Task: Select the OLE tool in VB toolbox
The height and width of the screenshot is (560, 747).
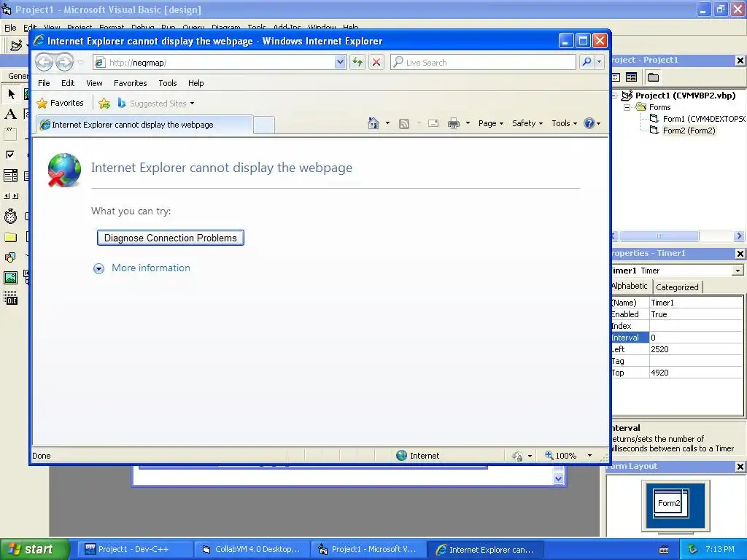Action: coord(10,298)
